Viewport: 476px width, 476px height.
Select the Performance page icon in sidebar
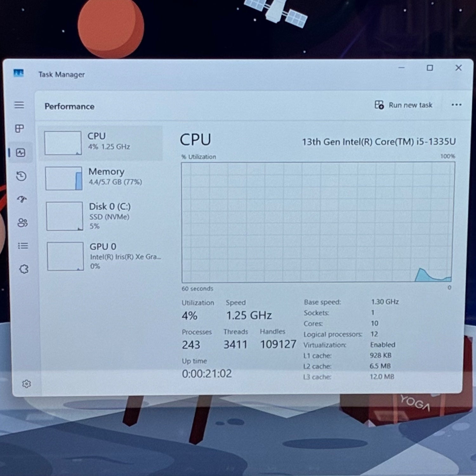coord(21,153)
